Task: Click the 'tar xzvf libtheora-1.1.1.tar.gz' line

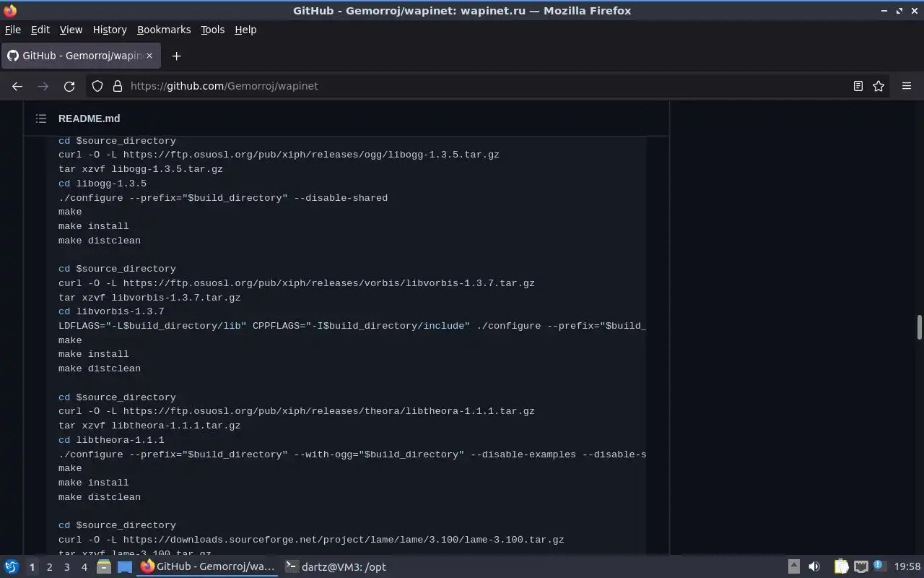Action: coord(149,426)
